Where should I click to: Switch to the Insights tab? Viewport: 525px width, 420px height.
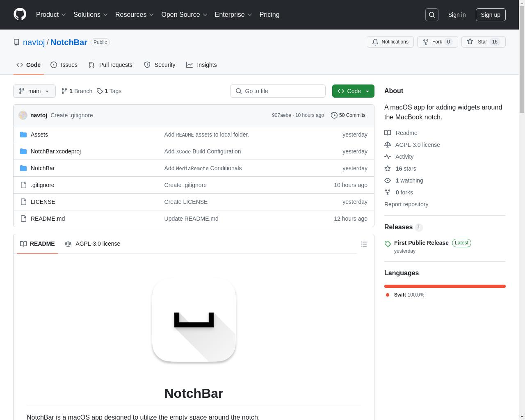click(x=201, y=65)
